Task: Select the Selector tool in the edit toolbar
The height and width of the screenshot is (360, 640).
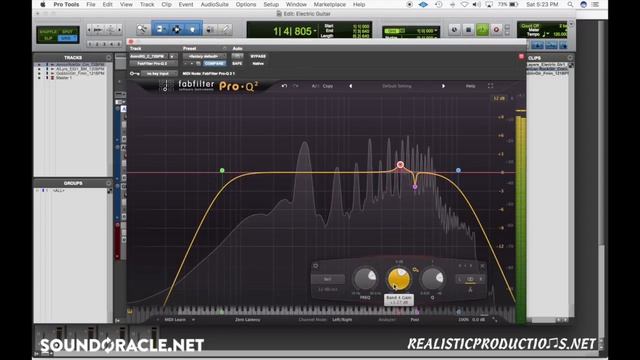Action: [177, 29]
